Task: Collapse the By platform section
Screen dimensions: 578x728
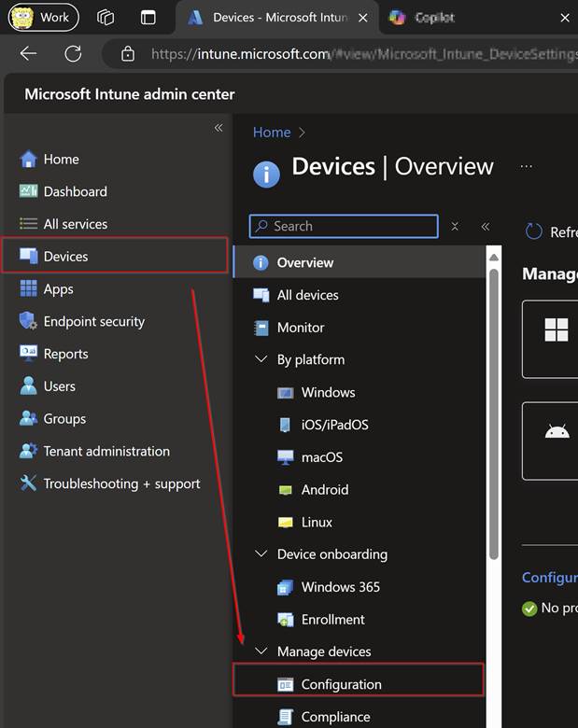Action: 261,359
